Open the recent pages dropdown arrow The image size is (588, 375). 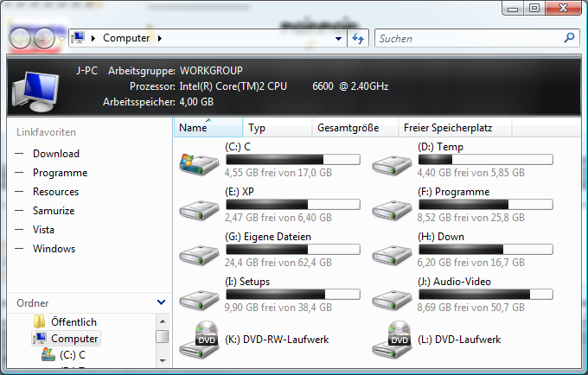[62, 38]
